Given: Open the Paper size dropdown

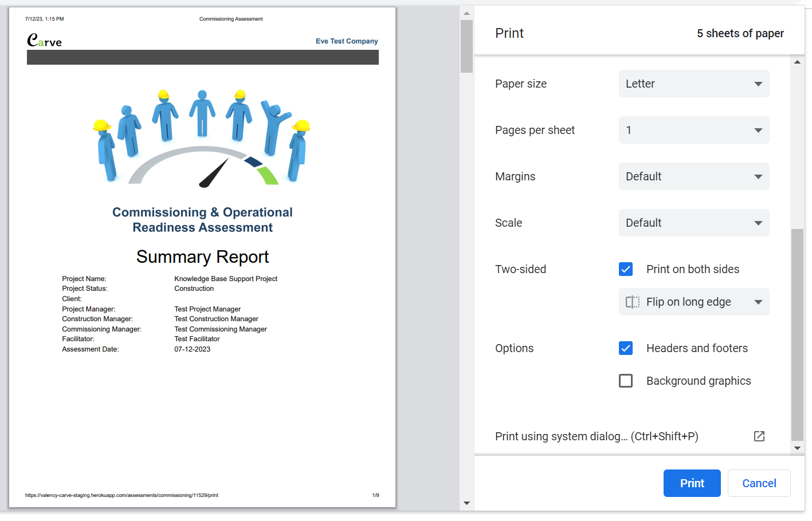Looking at the screenshot, I should click(x=694, y=84).
